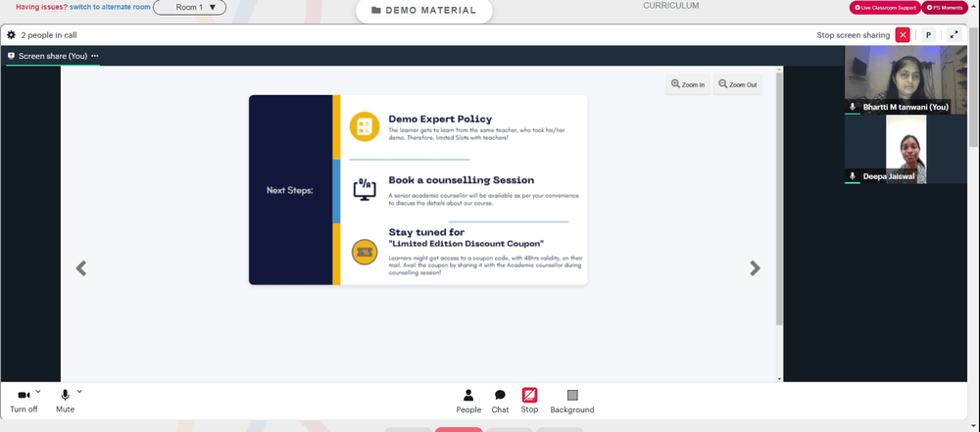Screen dimensions: 980x432
Task: Click Limited Edition Discount Coupon text
Action: pyautogui.click(x=466, y=243)
